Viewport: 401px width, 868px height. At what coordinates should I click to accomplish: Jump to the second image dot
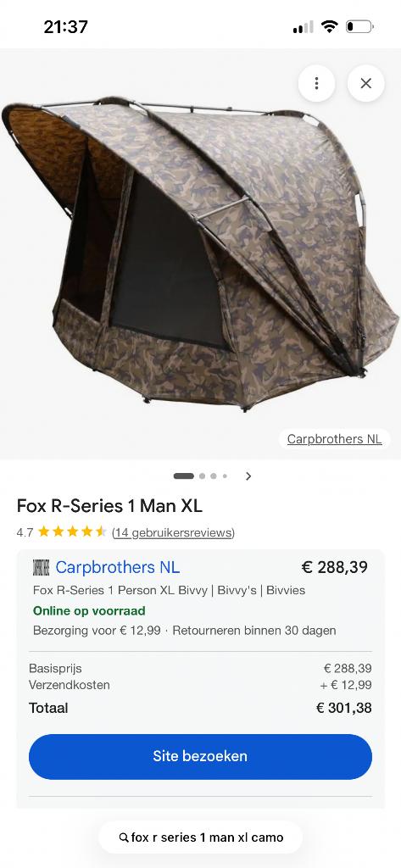tap(202, 476)
